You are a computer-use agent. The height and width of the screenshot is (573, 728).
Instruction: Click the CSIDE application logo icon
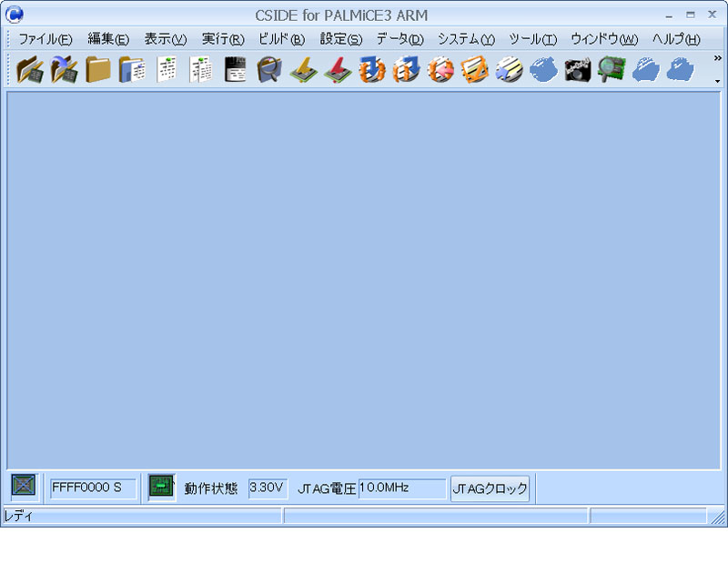tap(15, 15)
